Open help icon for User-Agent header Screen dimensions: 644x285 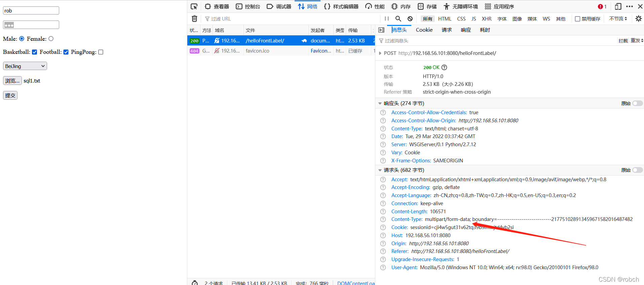click(x=383, y=267)
